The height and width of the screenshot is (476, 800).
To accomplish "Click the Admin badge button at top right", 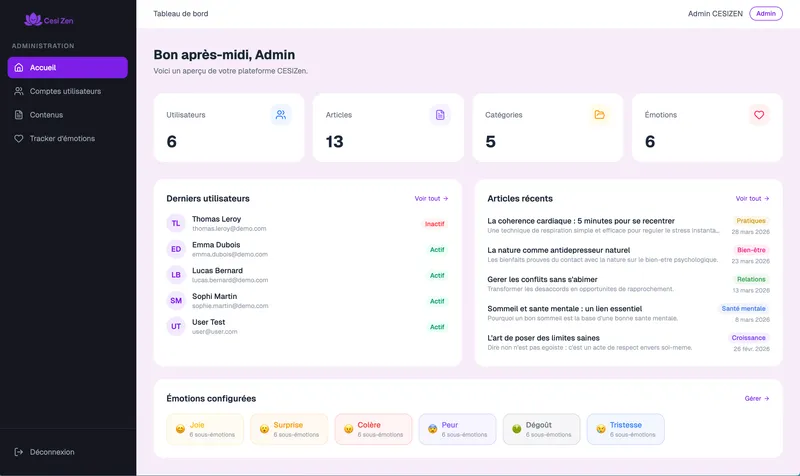I will click(x=766, y=14).
